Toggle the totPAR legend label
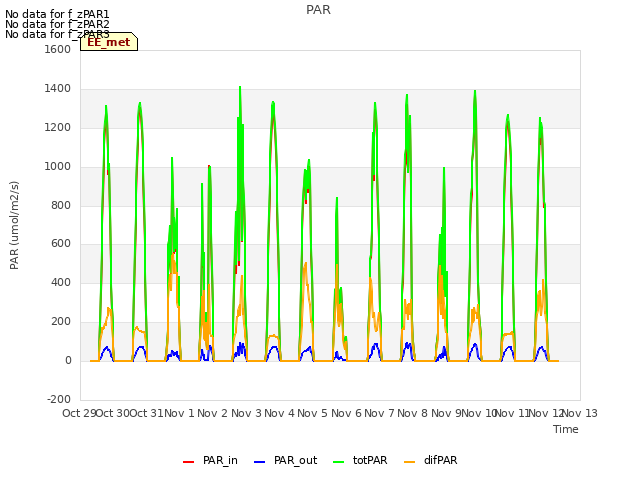 tap(370, 460)
